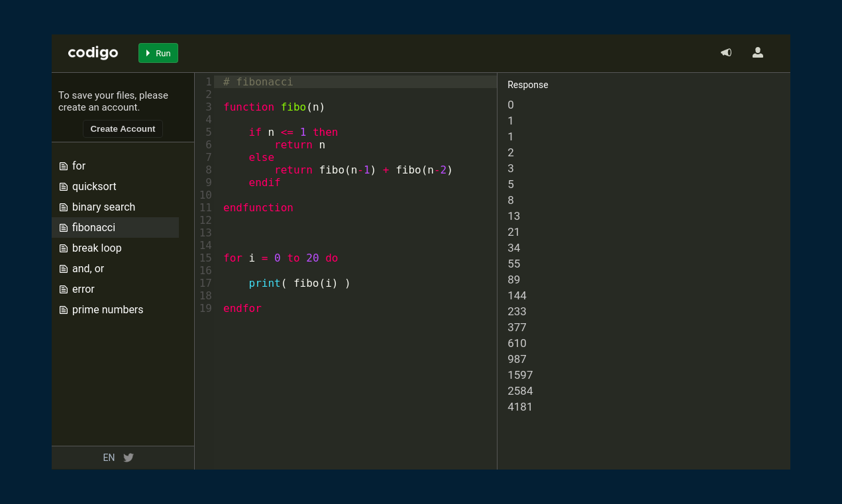This screenshot has width=842, height=504.
Task: Click output value 377
Action: (x=517, y=327)
